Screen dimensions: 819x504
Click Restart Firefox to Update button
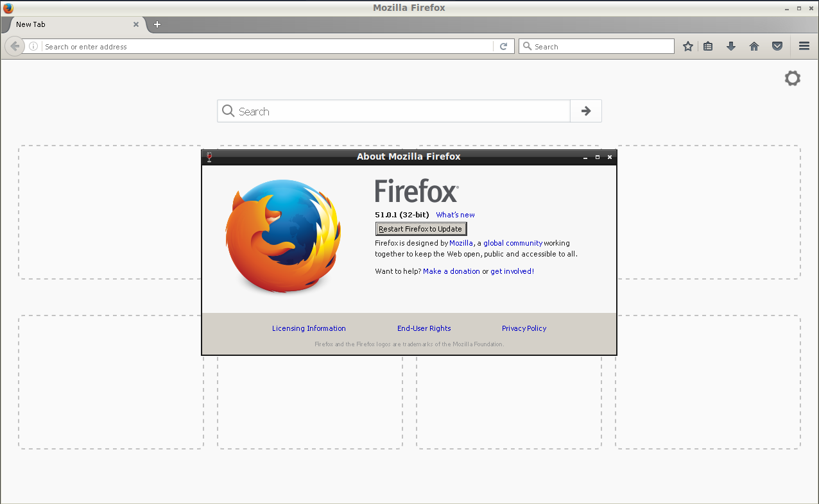(x=421, y=229)
